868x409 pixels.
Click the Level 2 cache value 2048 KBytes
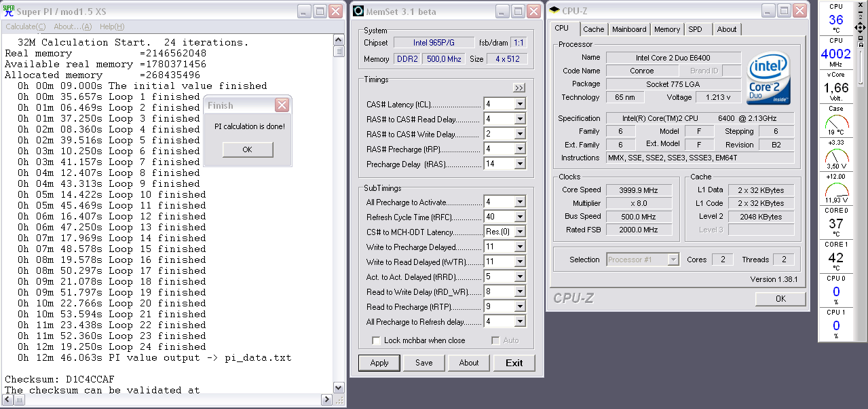[x=761, y=217]
